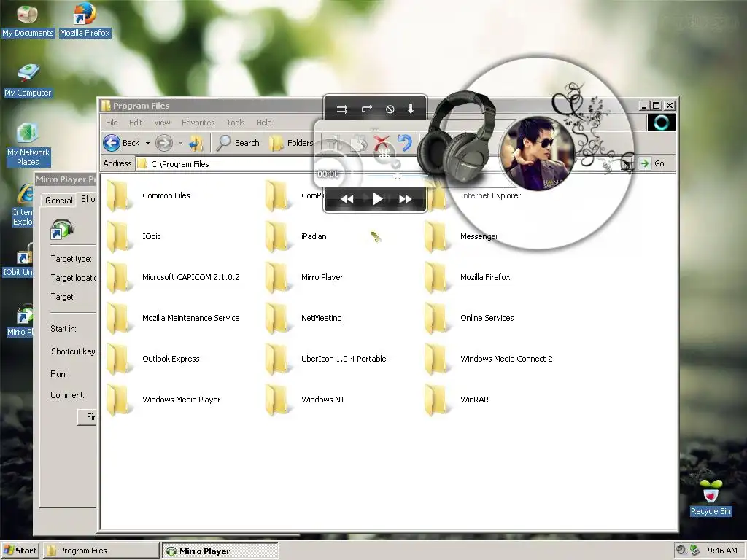Select the Common Files folder

pos(149,195)
